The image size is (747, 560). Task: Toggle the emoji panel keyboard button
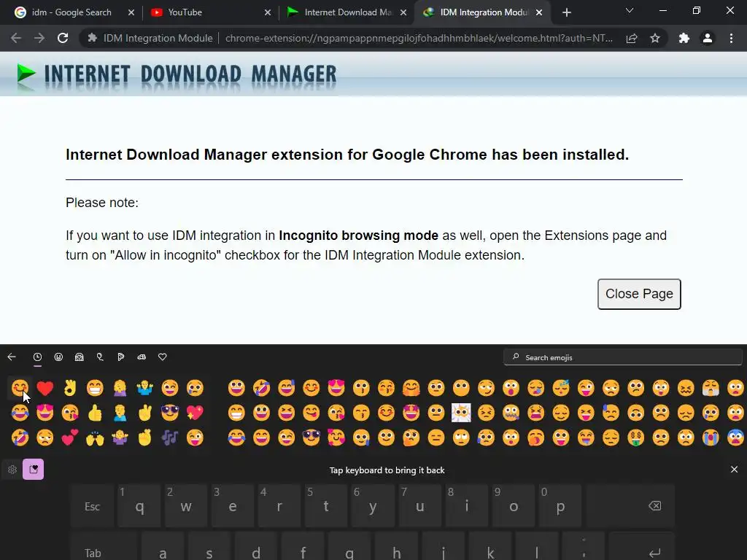pos(34,470)
